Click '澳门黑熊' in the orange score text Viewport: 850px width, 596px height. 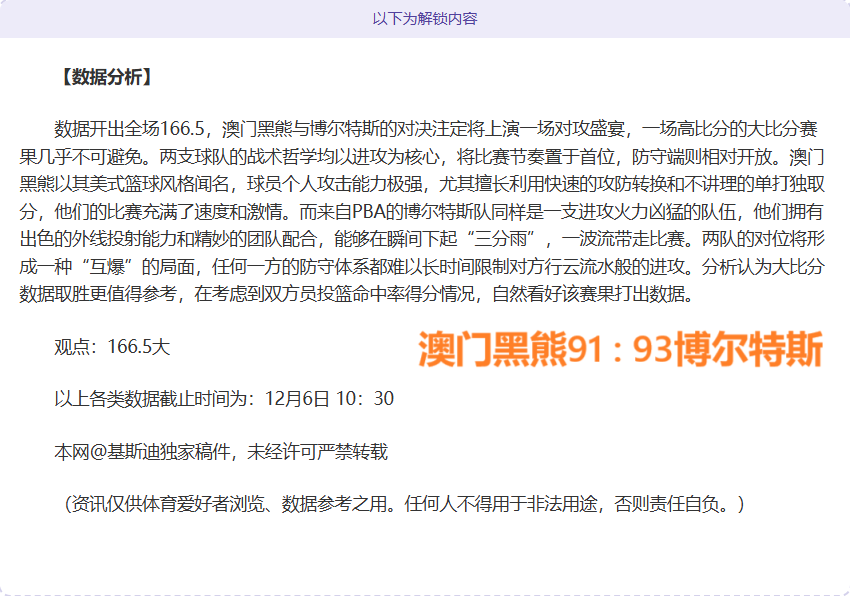click(479, 351)
